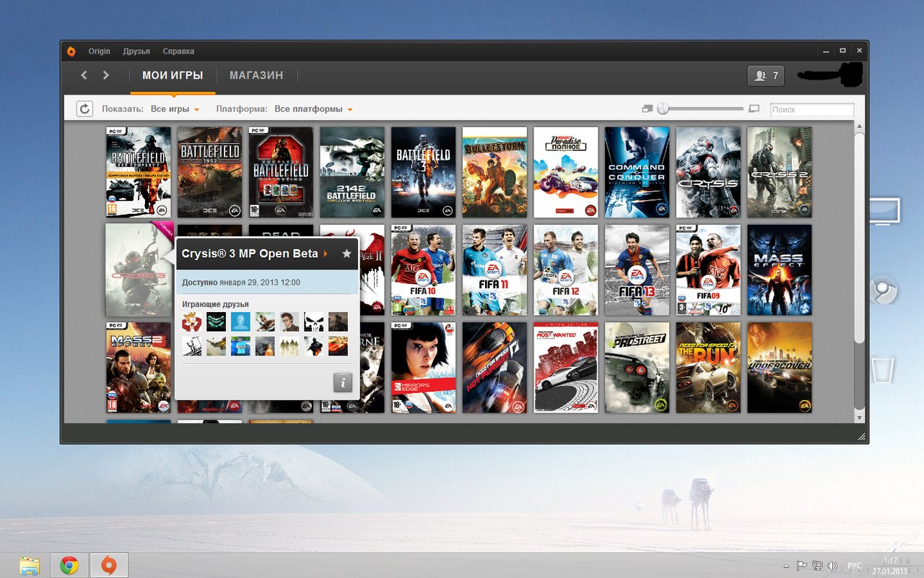924x578 pixels.
Task: Select the man with glasses friend avatar
Action: (289, 322)
